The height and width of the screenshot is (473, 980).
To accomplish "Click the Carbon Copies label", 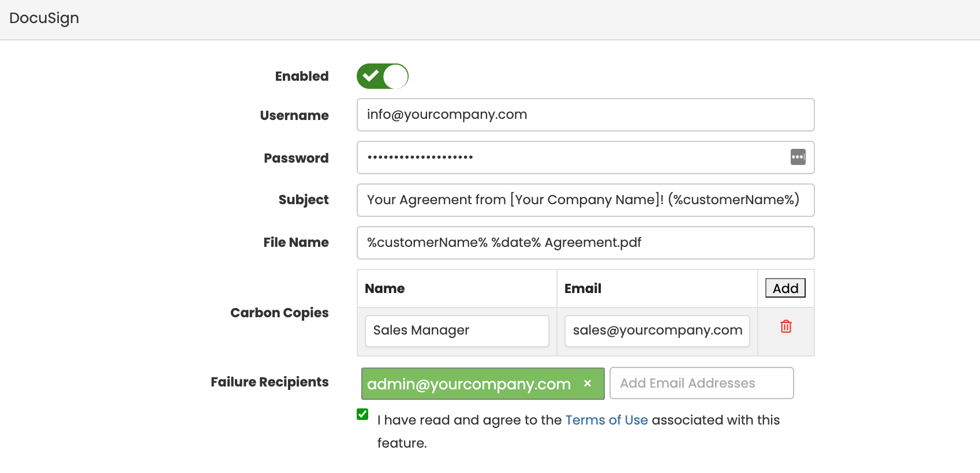I will tap(279, 313).
